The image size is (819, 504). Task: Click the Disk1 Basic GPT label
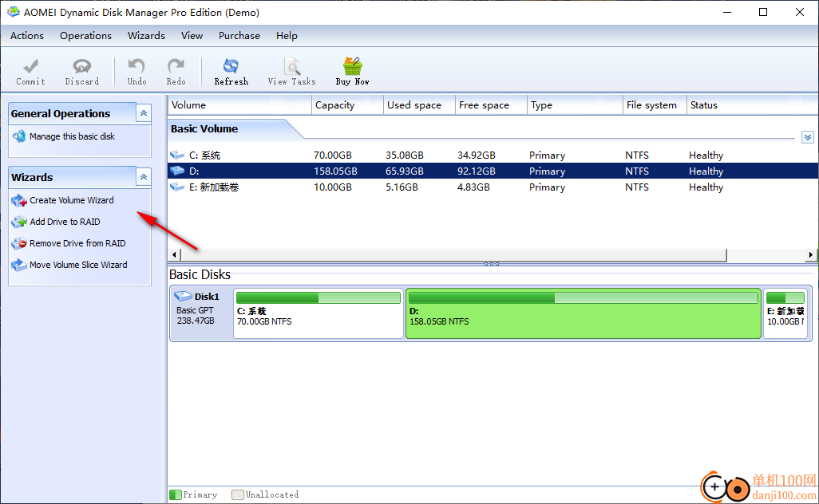[x=195, y=310]
